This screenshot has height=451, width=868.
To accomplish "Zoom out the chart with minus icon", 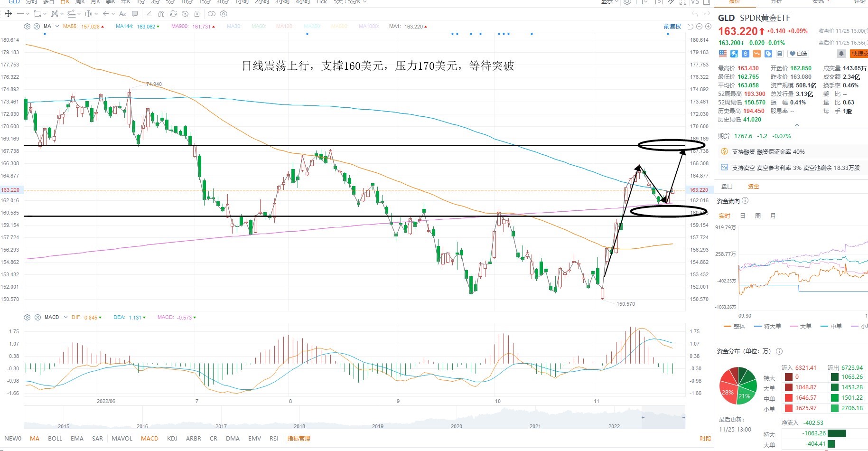I will pos(700,27).
